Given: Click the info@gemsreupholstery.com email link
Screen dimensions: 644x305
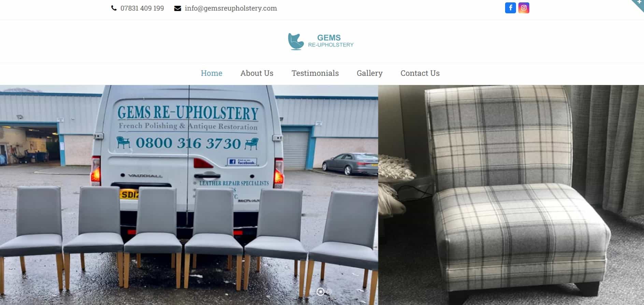Looking at the screenshot, I should tap(231, 8).
